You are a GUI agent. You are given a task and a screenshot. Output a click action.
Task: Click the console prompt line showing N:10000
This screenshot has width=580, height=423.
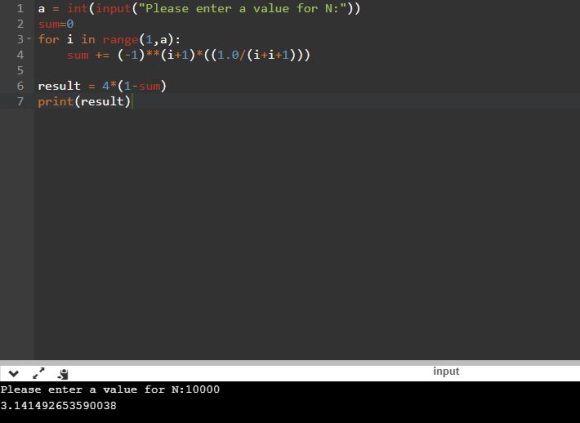coord(110,390)
